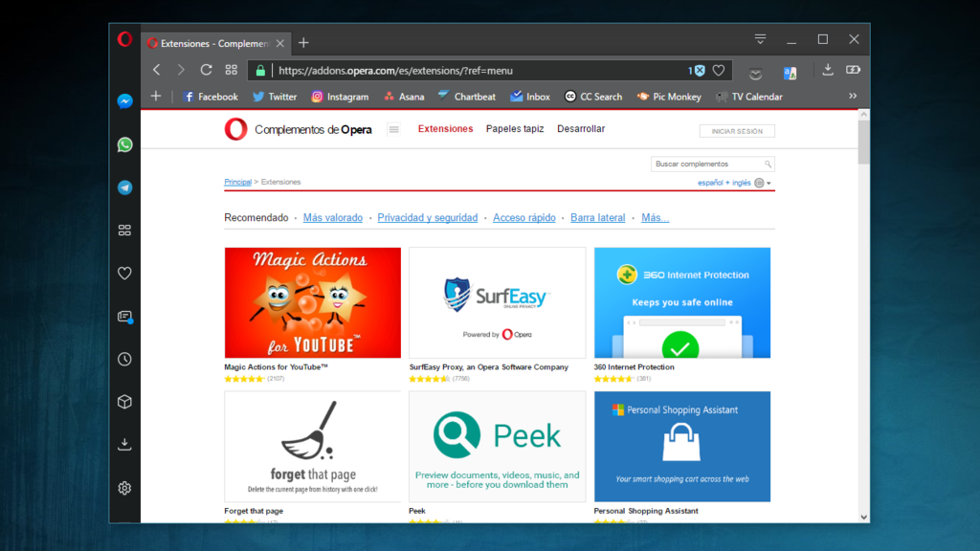Click INICIAR SESIÓN button
Image resolution: width=980 pixels, height=551 pixels.
pyautogui.click(x=737, y=130)
